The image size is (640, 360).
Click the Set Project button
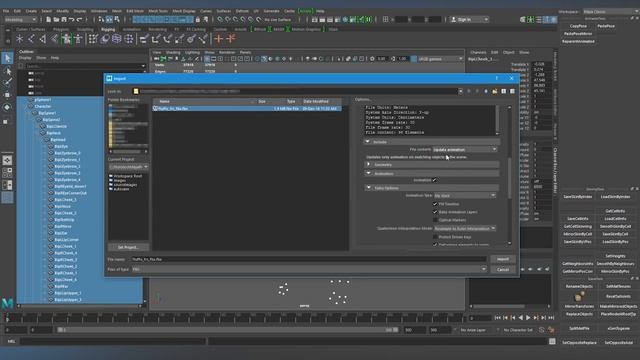click(x=128, y=247)
